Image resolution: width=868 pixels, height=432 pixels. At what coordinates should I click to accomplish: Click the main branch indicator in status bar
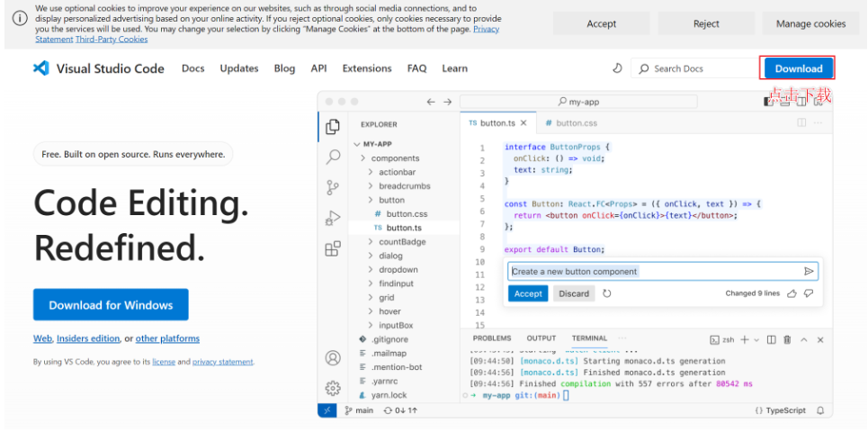(x=359, y=410)
